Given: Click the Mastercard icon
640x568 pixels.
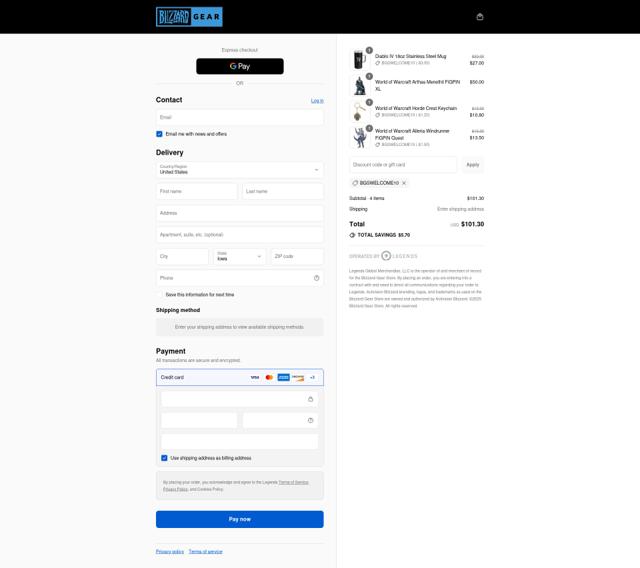Looking at the screenshot, I should point(269,377).
